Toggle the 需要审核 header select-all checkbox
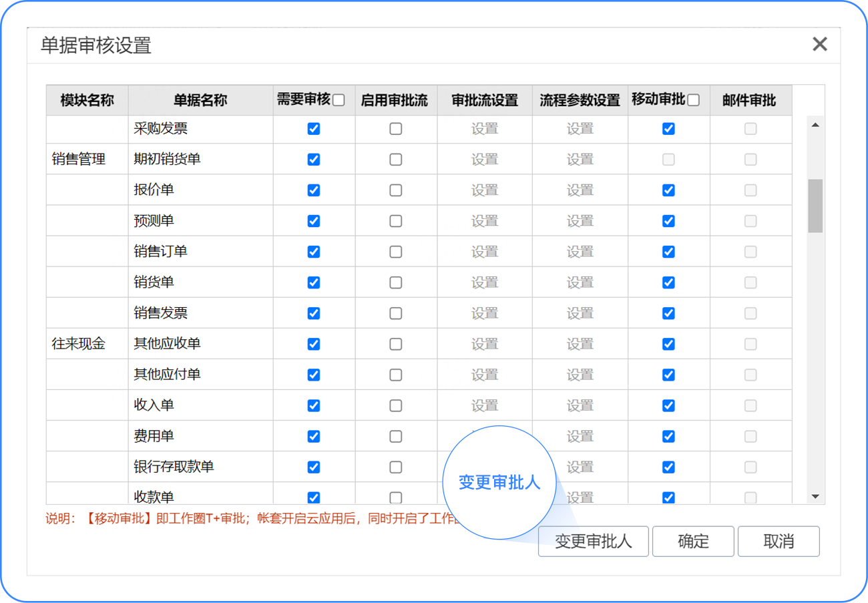868x603 pixels. (339, 101)
